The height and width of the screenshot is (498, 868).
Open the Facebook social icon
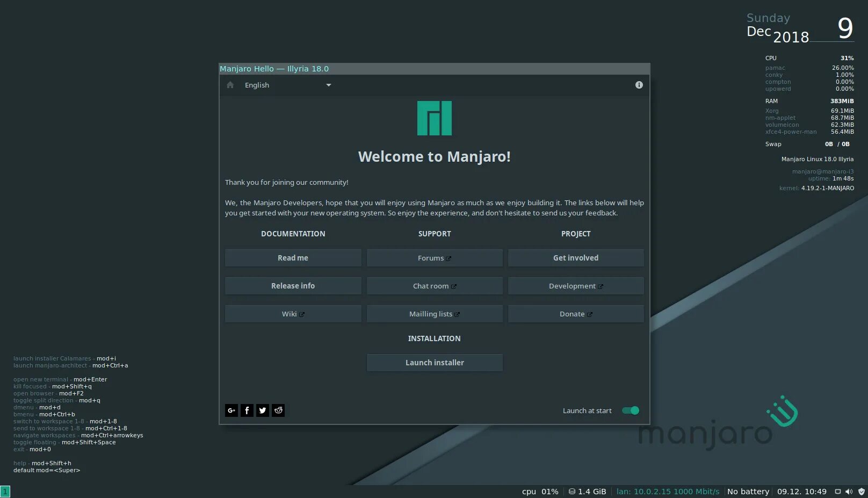247,410
